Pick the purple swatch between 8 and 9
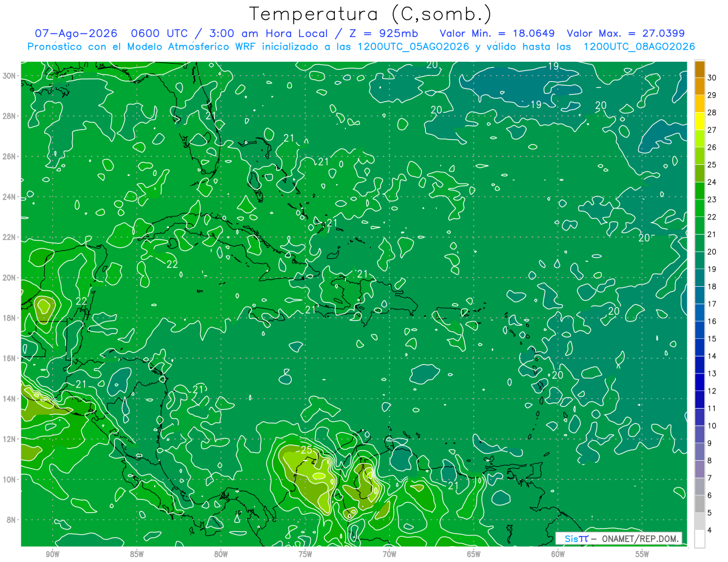Image resolution: width=728 pixels, height=562 pixels. point(699,452)
